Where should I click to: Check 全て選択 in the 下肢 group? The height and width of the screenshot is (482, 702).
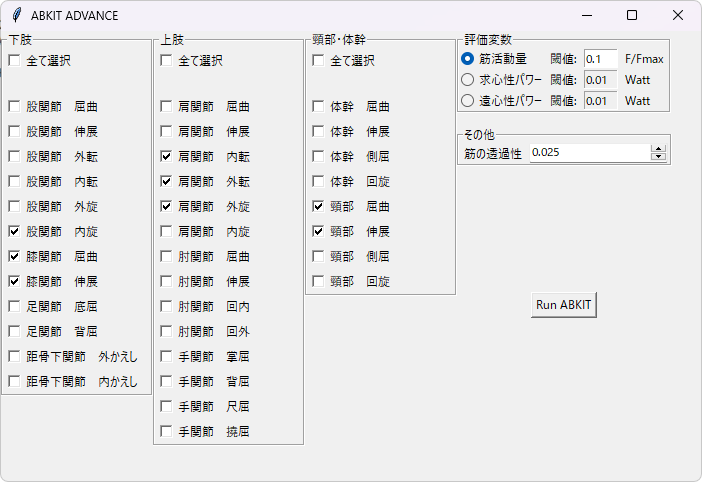click(14, 60)
